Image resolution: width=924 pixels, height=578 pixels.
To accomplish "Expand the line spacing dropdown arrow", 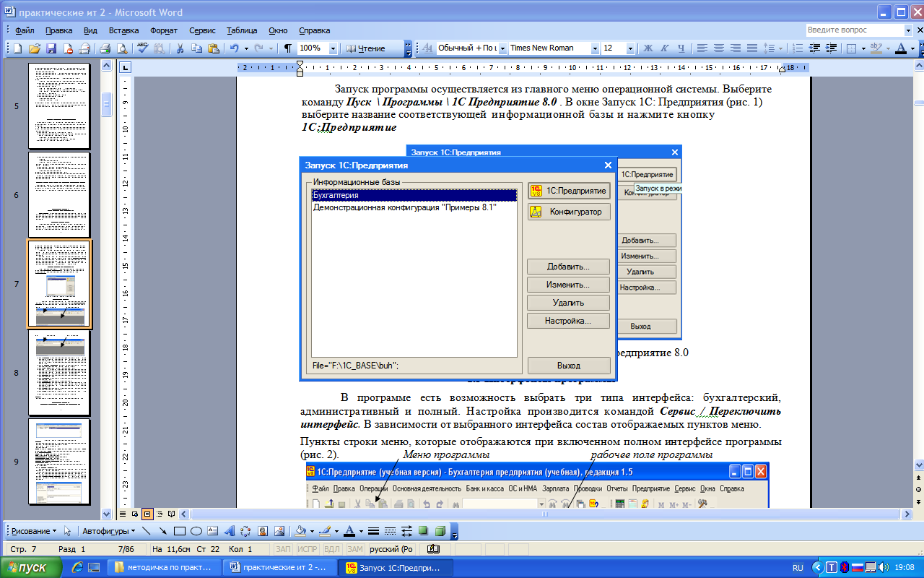I will tap(780, 48).
